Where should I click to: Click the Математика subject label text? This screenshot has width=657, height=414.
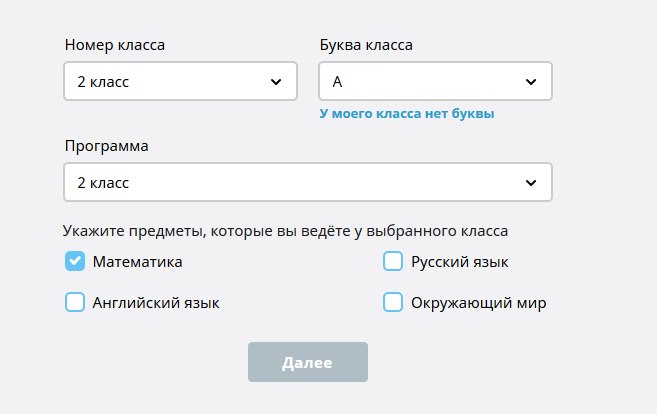pyautogui.click(x=138, y=262)
